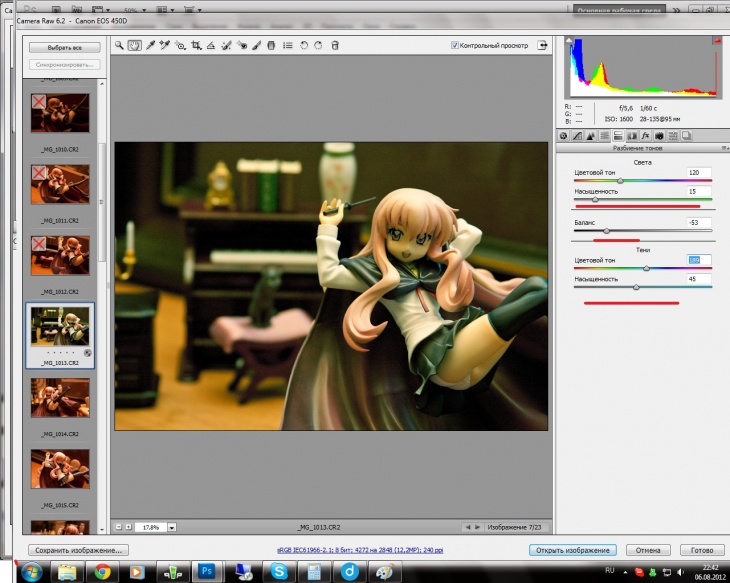Show previous image using the left arrow
Screen dimensions: 730x583
pos(468,527)
